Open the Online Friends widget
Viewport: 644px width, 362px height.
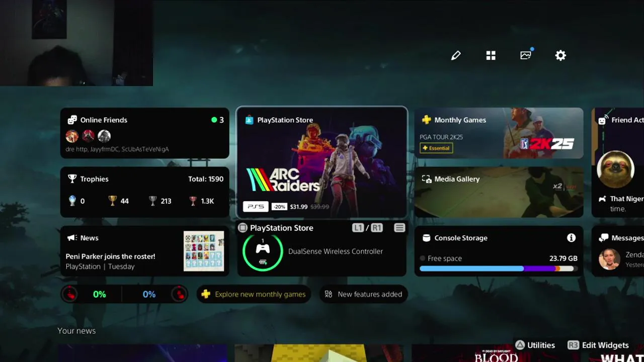pos(145,133)
